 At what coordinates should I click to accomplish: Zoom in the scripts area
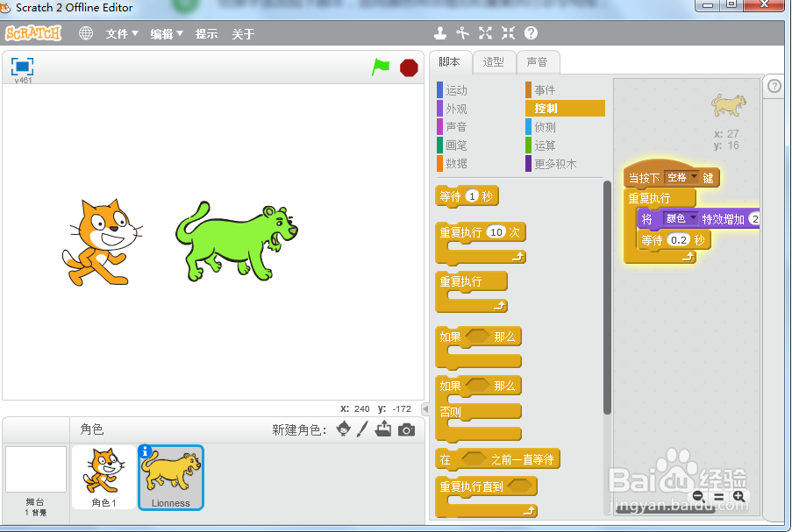[738, 496]
